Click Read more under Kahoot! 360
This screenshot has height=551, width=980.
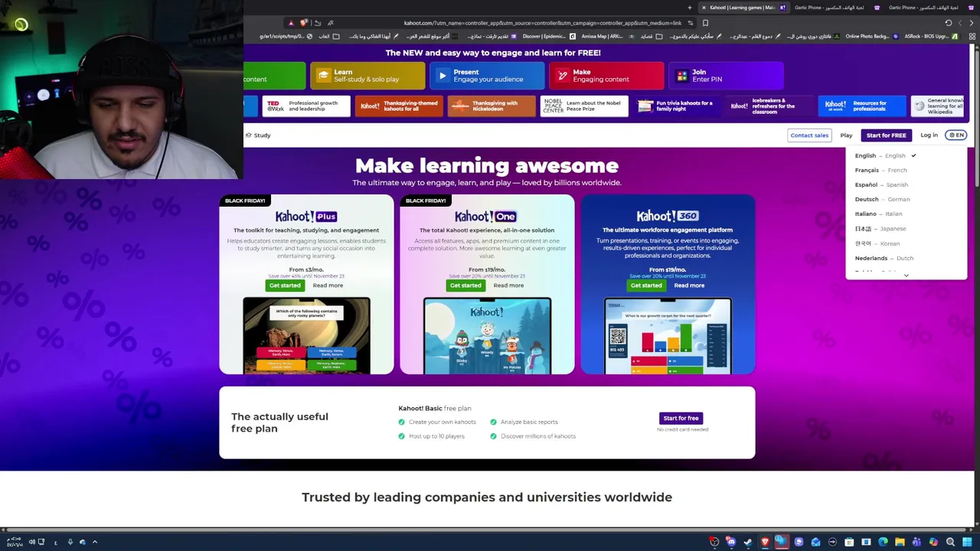click(689, 285)
